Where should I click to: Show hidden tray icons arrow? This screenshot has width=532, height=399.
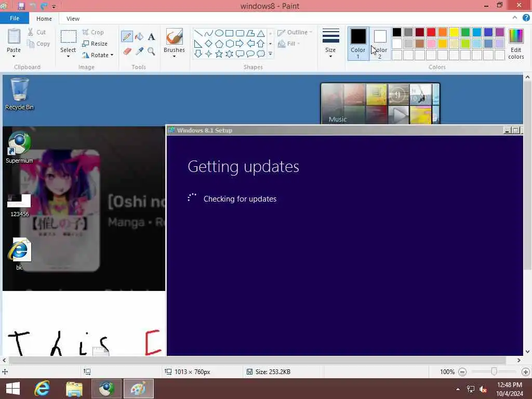coord(458,389)
